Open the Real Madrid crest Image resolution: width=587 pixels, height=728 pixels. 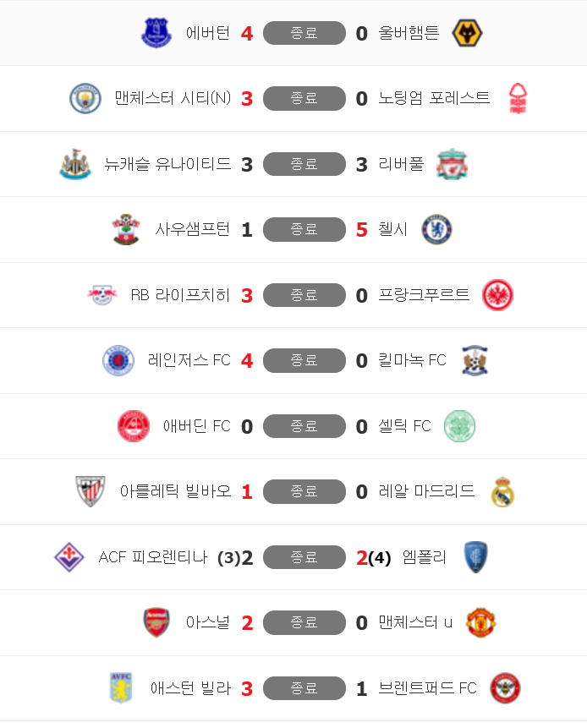coord(502,492)
